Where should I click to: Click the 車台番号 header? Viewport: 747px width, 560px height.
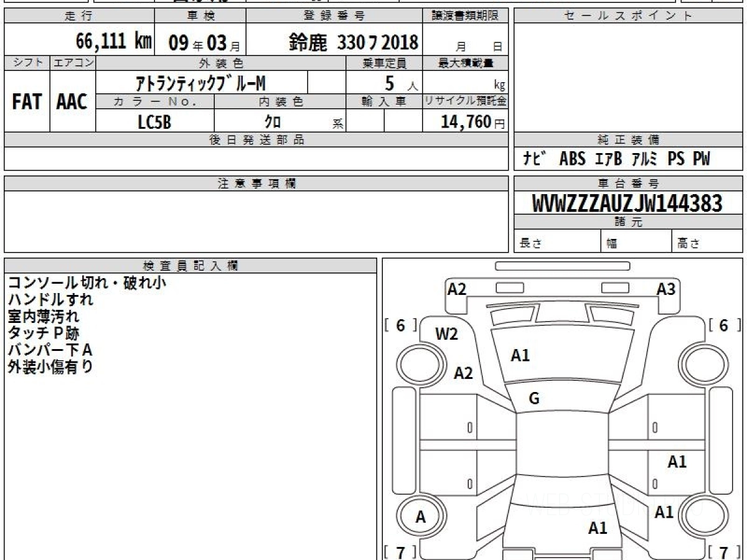628,184
